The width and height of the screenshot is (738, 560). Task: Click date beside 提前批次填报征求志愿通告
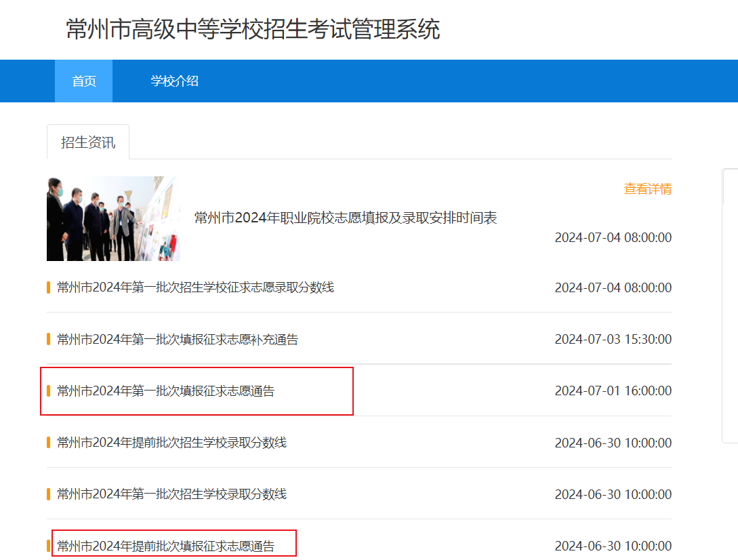[613, 546]
